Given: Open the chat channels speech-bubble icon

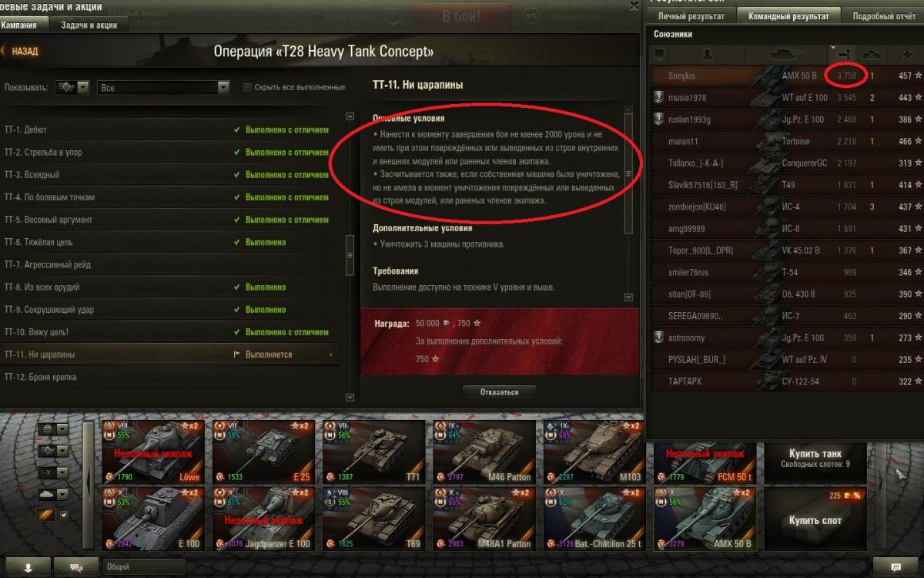Looking at the screenshot, I should (77, 567).
